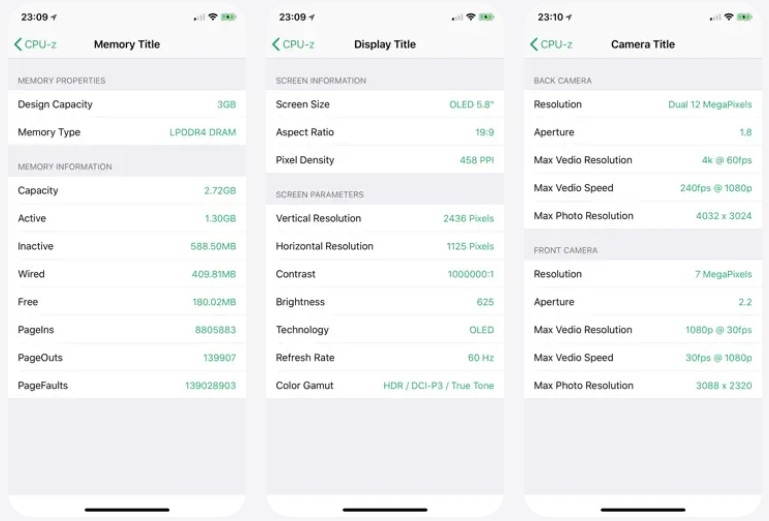
Task: Go back to CPU-z from Display screen
Action: [x=293, y=44]
